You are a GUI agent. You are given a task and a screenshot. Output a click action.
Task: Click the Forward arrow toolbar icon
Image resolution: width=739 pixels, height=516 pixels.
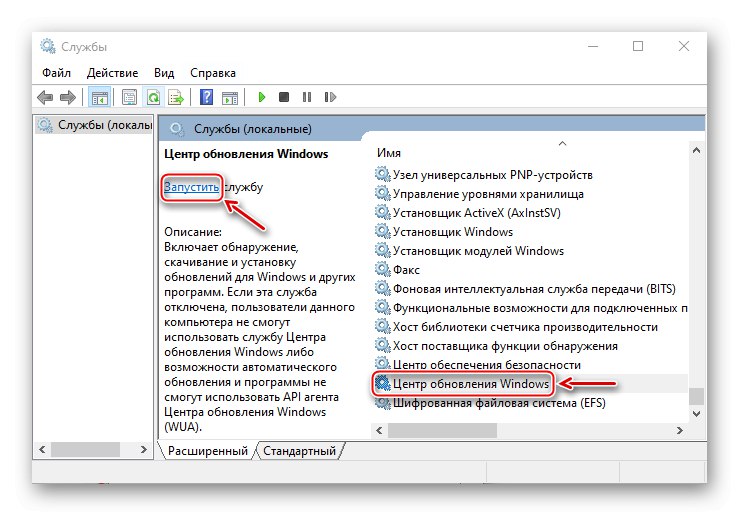tap(68, 98)
